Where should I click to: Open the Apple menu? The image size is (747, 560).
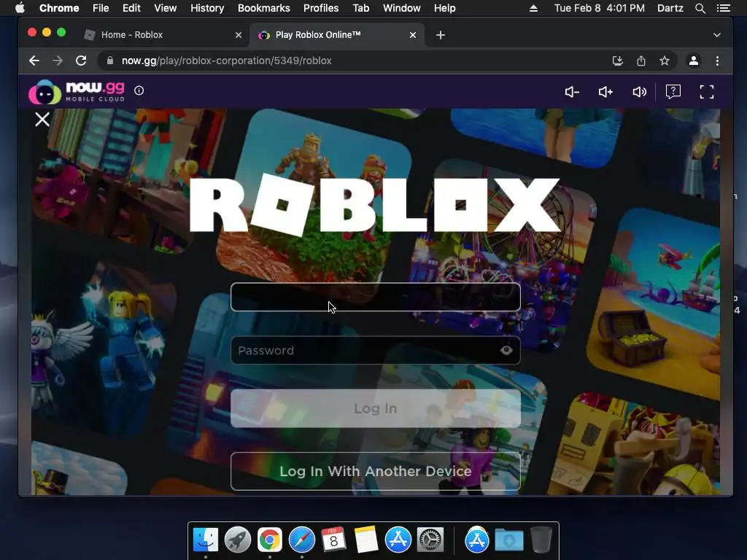(20, 8)
